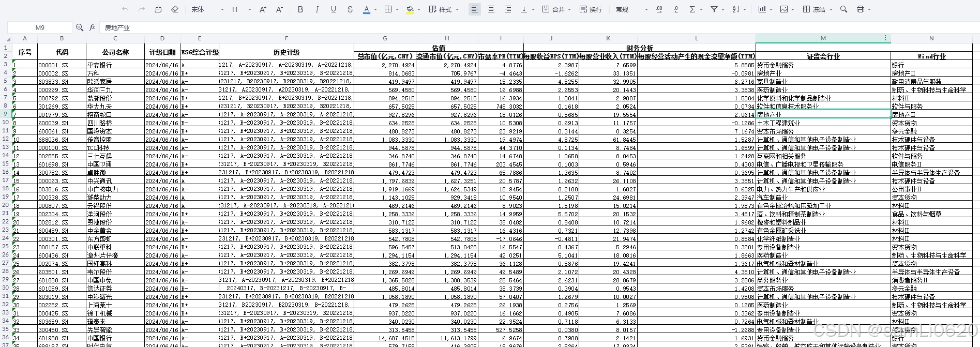Click the merge cells (合并) button

[553, 9]
